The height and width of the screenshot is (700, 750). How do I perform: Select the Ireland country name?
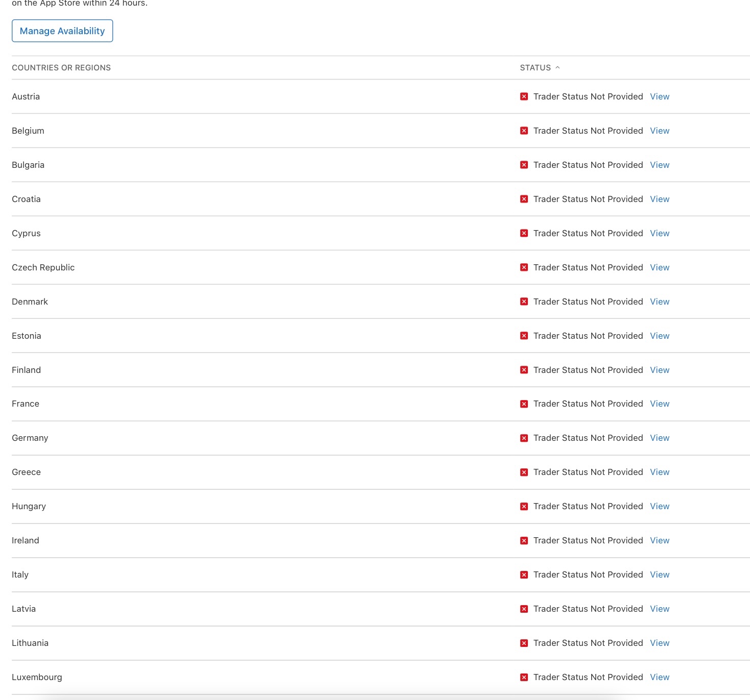pyautogui.click(x=26, y=540)
